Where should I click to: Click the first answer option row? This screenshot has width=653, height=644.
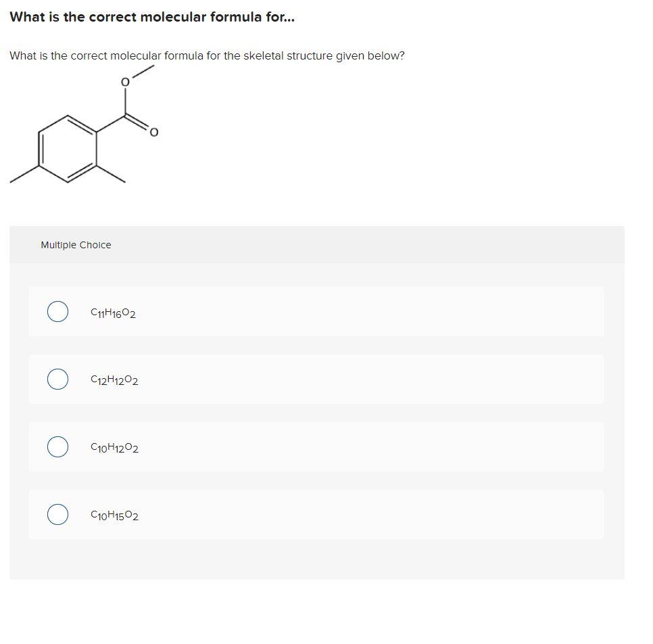pos(316,312)
